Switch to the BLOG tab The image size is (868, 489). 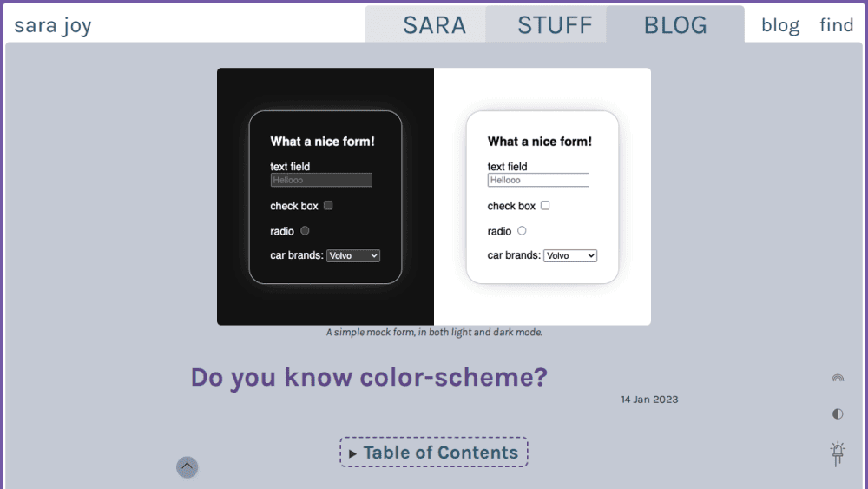(x=675, y=25)
